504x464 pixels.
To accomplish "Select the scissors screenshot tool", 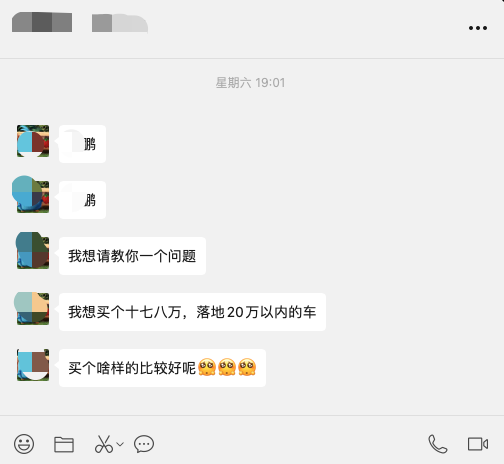I will 104,444.
